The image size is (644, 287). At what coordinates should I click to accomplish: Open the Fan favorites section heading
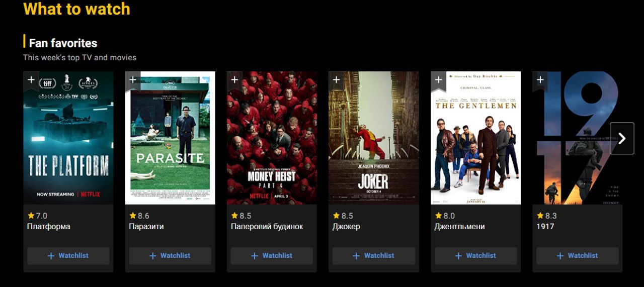coord(63,43)
